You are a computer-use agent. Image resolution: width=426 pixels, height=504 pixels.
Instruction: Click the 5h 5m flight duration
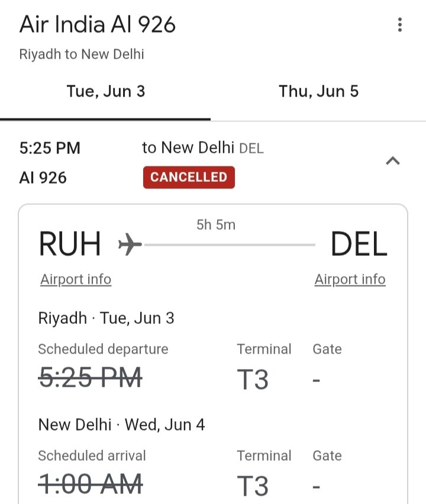coord(216,225)
